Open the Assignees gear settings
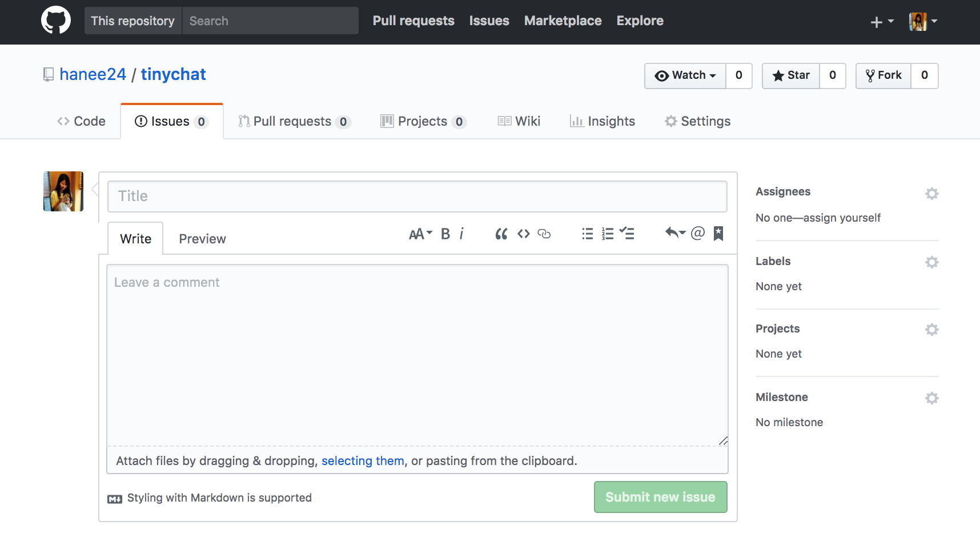 coord(932,194)
